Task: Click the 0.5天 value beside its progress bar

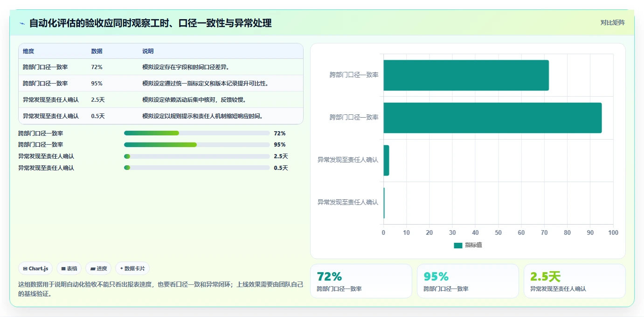Action: pos(281,168)
